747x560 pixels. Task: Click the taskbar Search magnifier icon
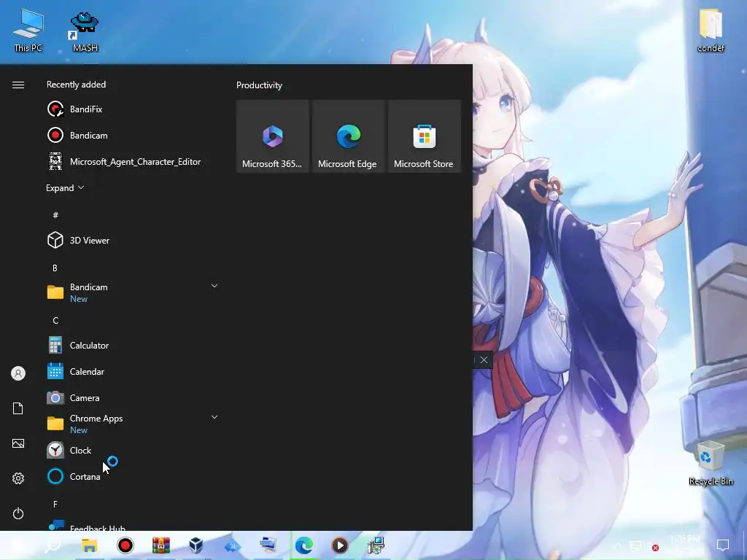coord(53,545)
